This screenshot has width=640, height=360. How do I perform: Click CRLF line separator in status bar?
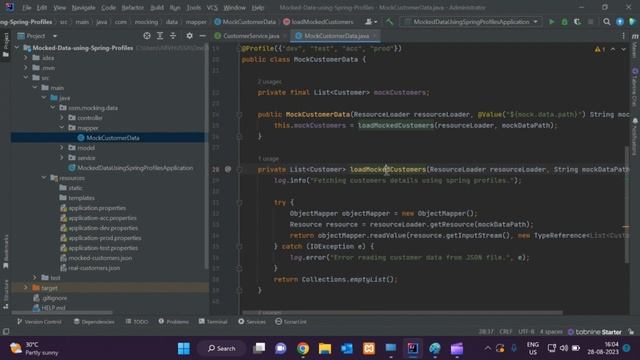[506, 332]
